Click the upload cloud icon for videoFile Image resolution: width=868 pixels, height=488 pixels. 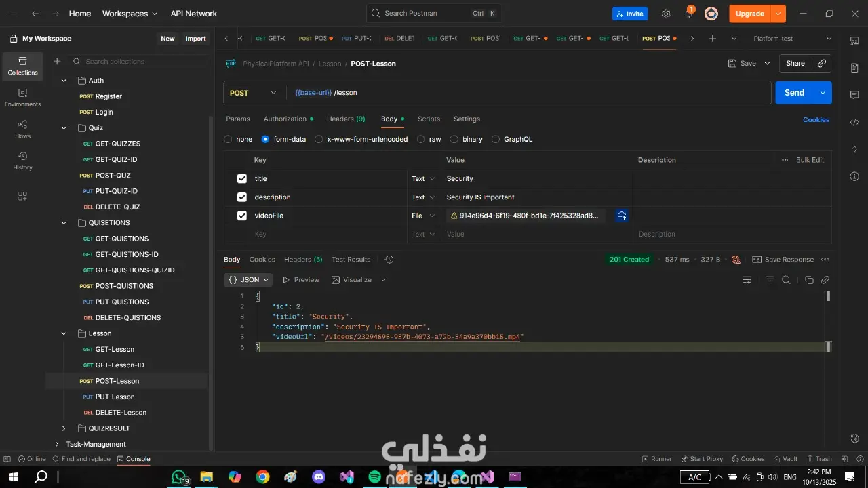coord(621,216)
